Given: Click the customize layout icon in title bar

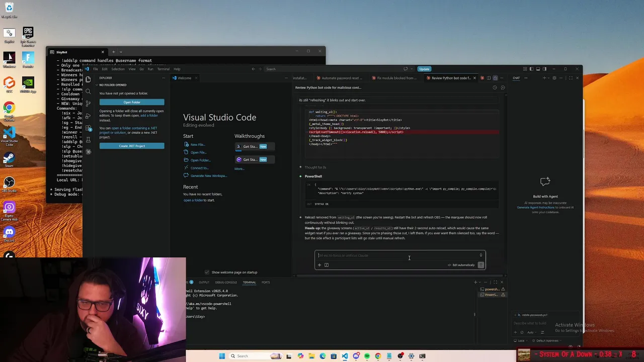Looking at the screenshot, I should click(525, 69).
